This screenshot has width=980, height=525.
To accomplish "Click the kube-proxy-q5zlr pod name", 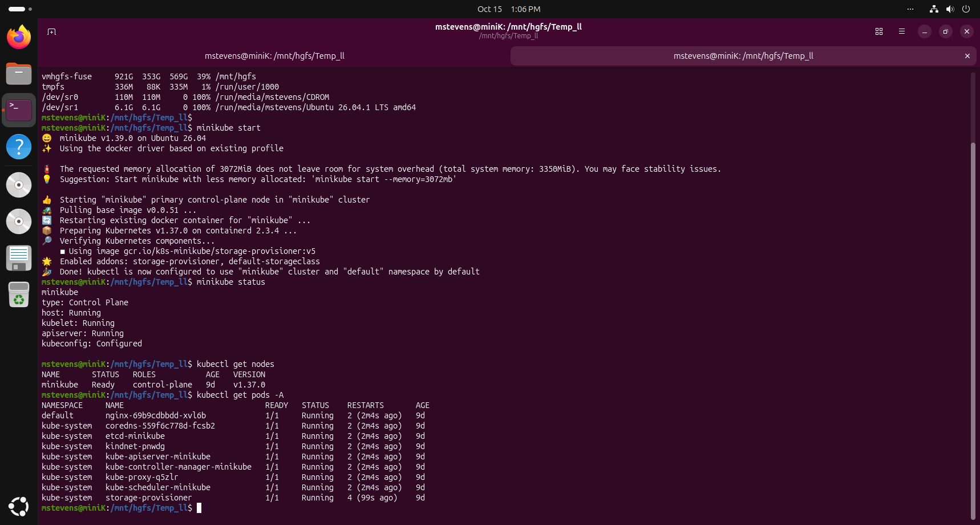I will tap(142, 477).
